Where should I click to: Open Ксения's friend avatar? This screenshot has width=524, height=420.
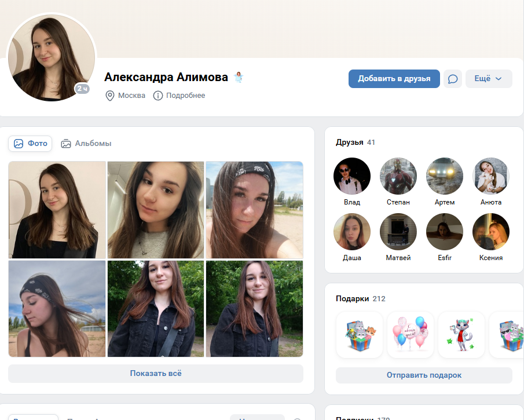click(491, 232)
